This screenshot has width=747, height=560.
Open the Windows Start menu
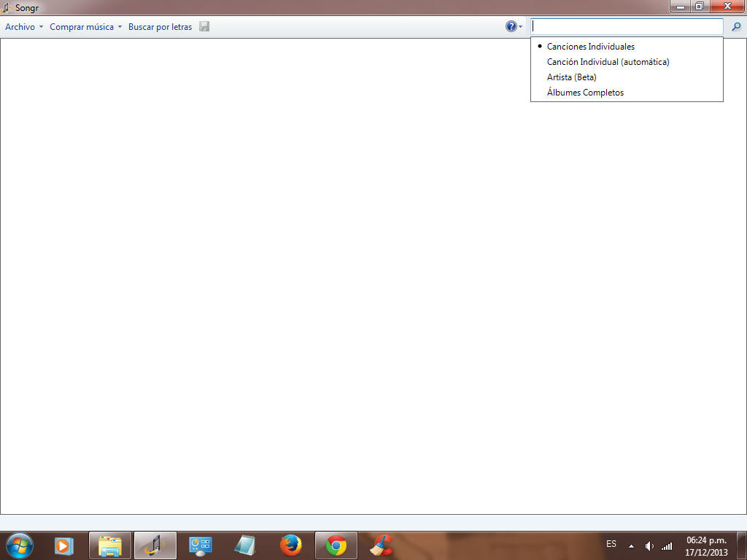[19, 545]
